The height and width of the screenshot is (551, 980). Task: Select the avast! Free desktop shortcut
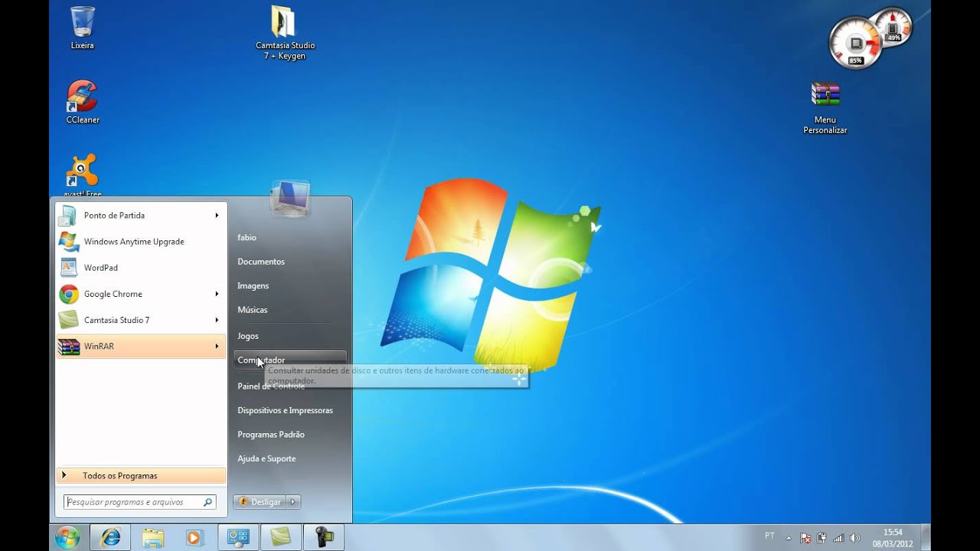click(83, 175)
